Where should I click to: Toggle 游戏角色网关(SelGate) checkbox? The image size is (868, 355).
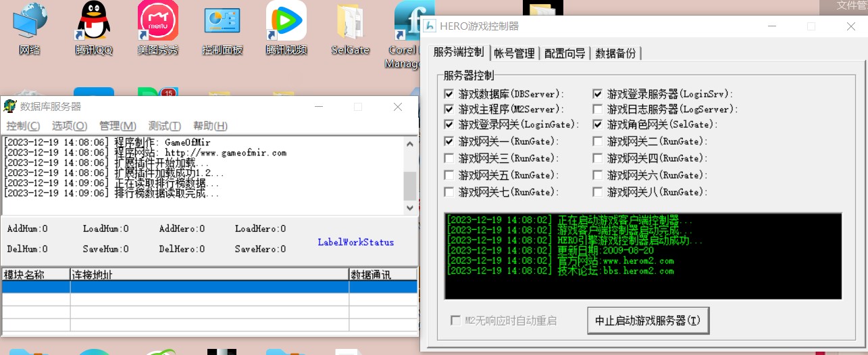pos(598,124)
